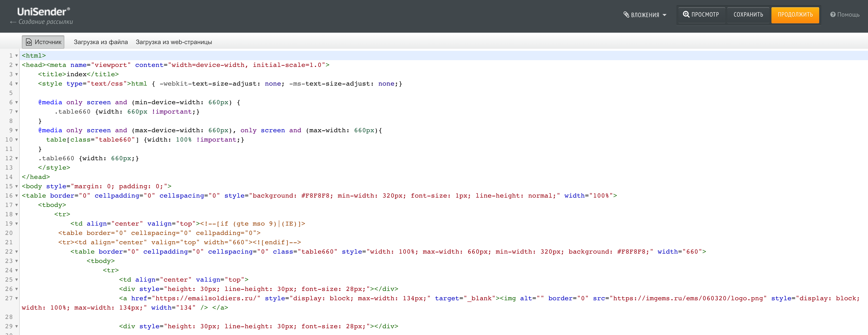Collapse the html tag fold on line 1
Viewport: 868px width, 335px height.
[x=17, y=56]
